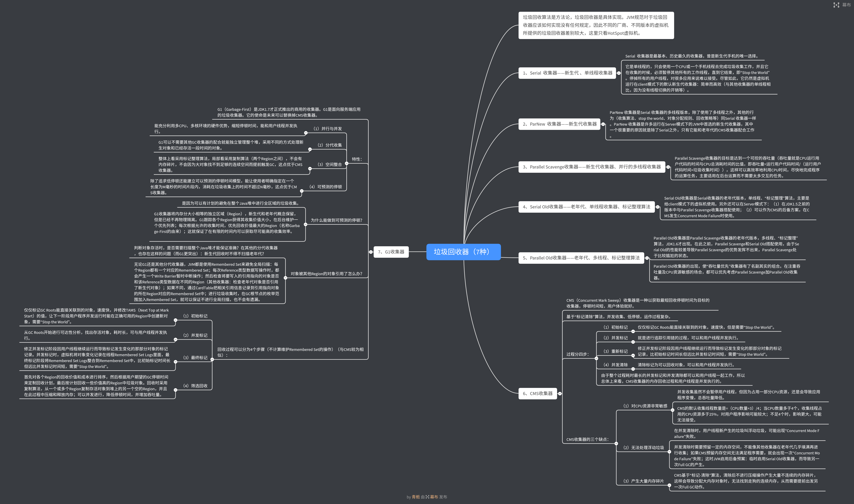Image resolution: width=854 pixels, height=504 pixels.
Task: Select node 1、Serial 收集器——新生代、单线程收集器
Action: coord(567,73)
